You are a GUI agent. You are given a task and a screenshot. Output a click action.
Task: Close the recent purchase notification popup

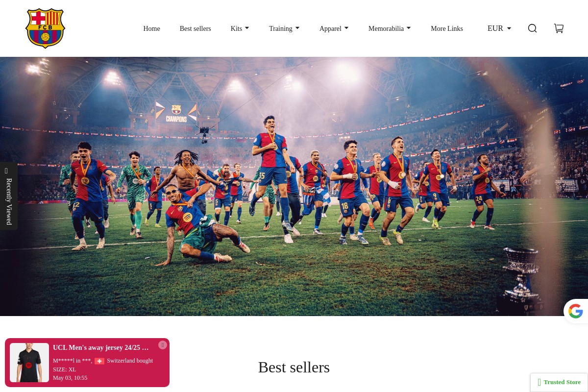click(x=163, y=345)
